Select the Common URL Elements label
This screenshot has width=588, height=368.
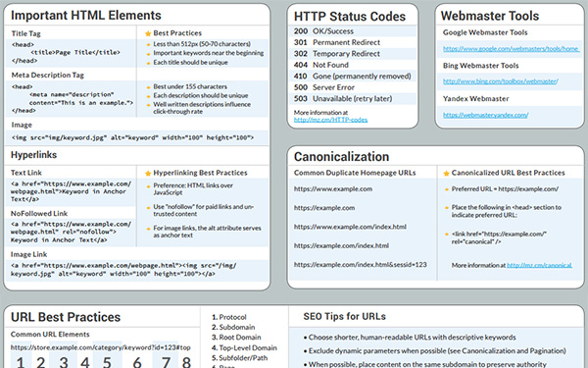point(50,335)
